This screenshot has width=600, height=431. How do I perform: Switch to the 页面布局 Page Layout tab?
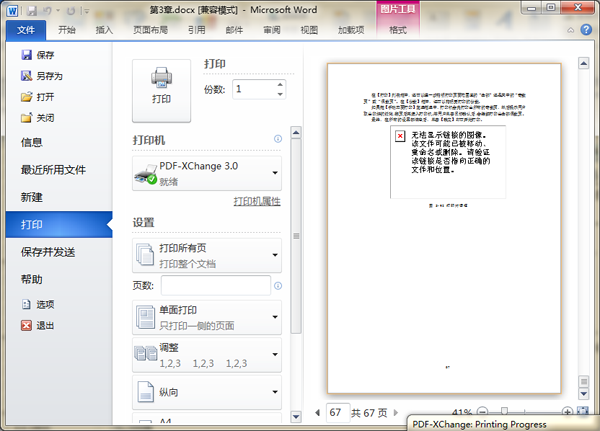coord(150,30)
